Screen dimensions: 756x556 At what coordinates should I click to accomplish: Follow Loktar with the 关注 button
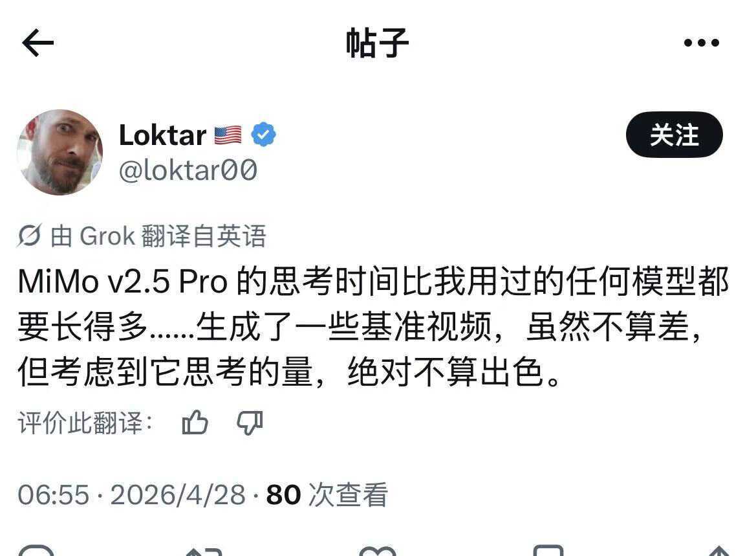coord(674,135)
